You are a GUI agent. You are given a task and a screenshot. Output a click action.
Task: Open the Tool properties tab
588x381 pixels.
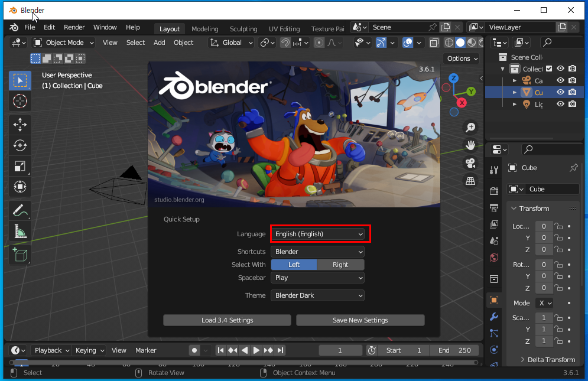(494, 170)
